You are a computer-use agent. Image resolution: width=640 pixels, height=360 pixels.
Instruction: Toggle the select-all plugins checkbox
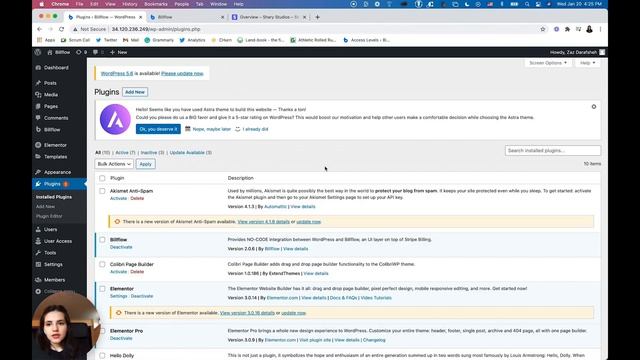tap(102, 178)
